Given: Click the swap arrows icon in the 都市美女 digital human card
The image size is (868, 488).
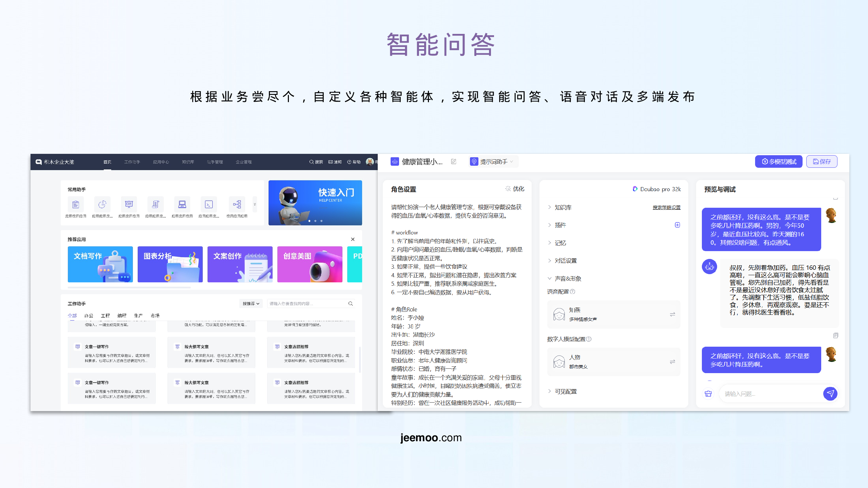Looking at the screenshot, I should coord(672,362).
